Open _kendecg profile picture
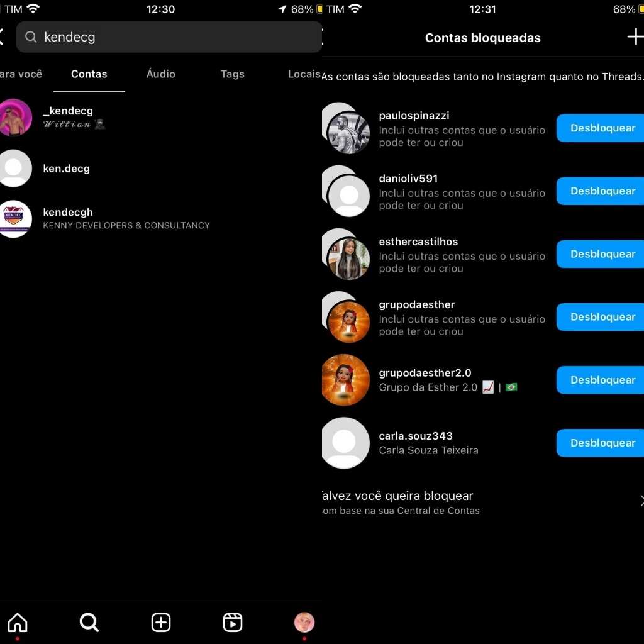The width and height of the screenshot is (644, 644). pos(14,118)
